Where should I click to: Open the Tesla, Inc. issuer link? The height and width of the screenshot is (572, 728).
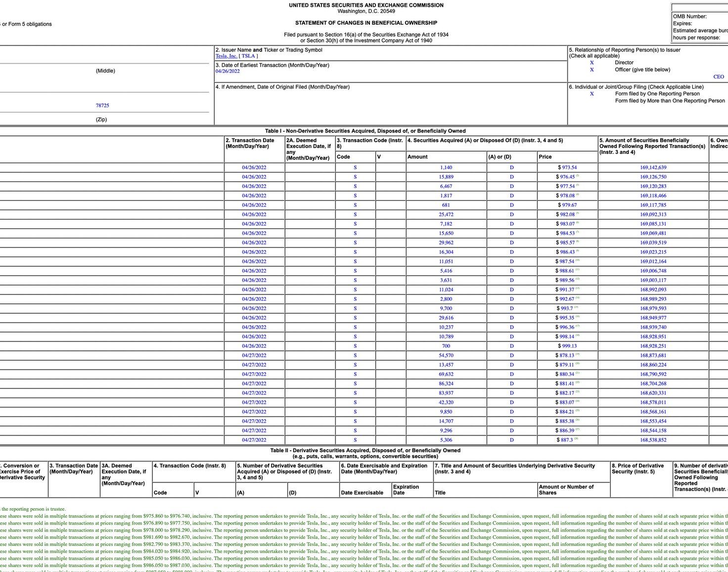[x=226, y=56]
